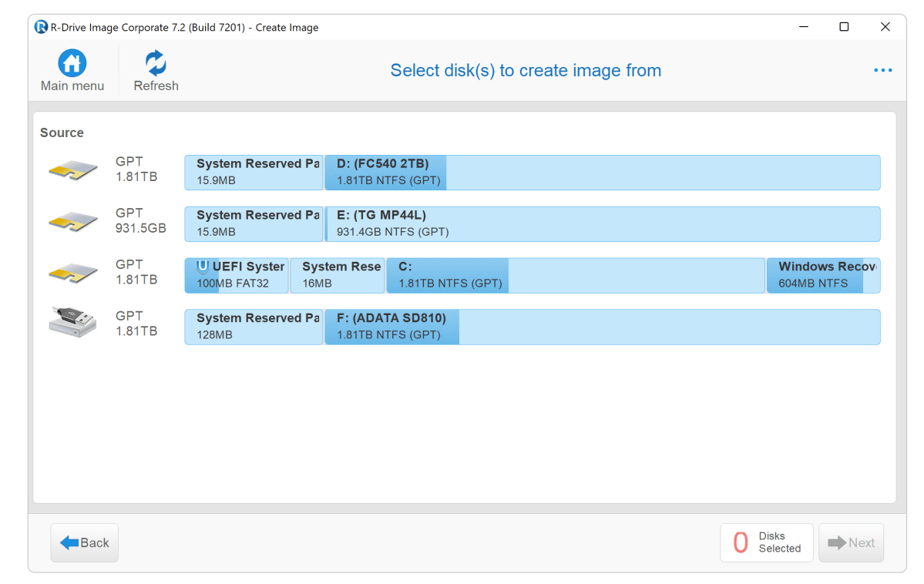Select the 16MB System Reserved partition
Screen dimensions: 924x584
[x=338, y=276]
